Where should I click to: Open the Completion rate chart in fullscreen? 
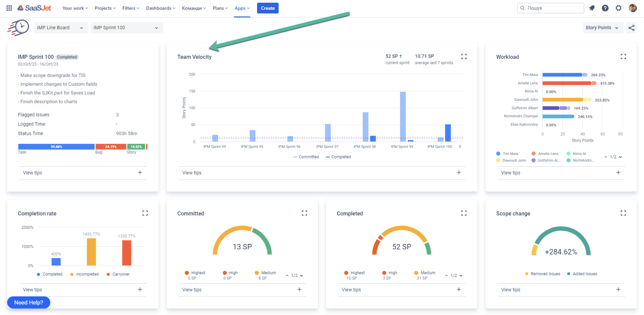click(x=145, y=213)
